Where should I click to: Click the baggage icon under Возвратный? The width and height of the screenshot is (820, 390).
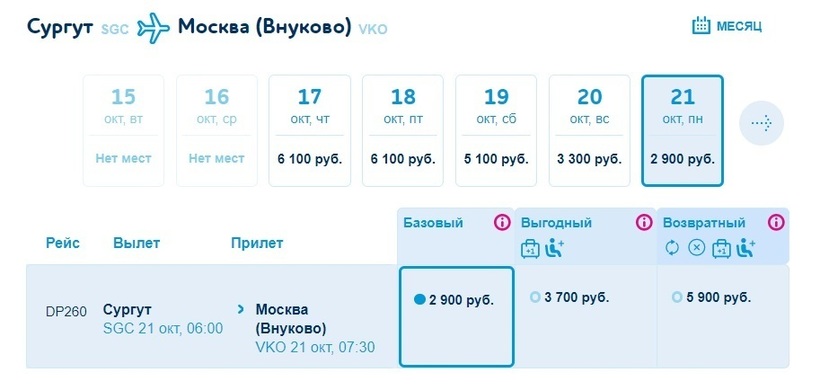pyautogui.click(x=721, y=248)
